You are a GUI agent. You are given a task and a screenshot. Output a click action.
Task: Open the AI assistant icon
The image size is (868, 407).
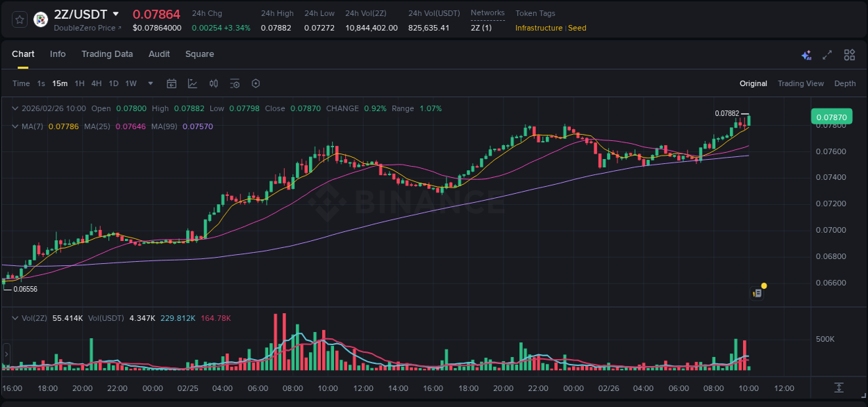(806, 55)
